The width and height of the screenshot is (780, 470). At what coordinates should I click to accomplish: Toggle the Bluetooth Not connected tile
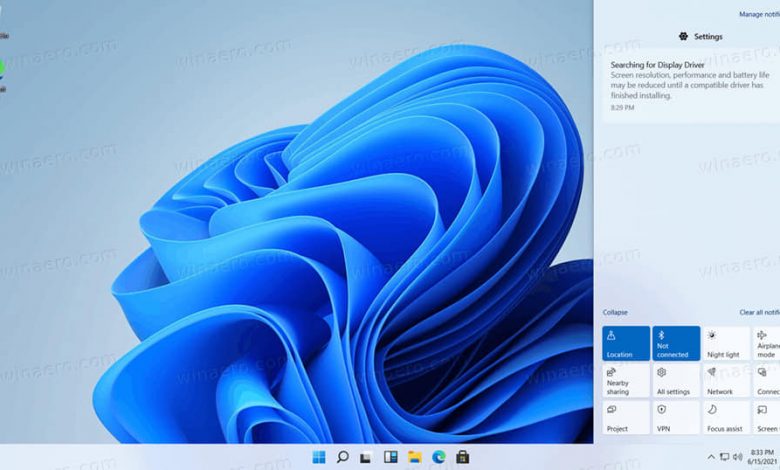(x=676, y=343)
